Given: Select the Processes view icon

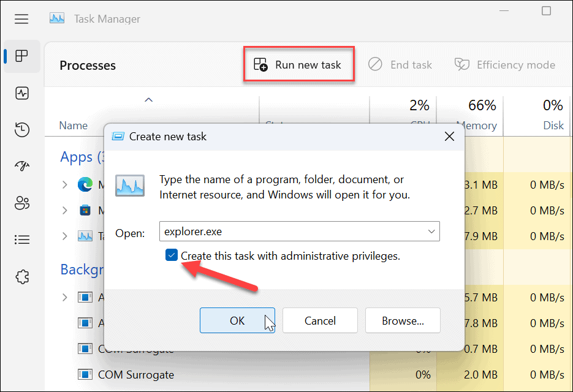Looking at the screenshot, I should click(x=22, y=56).
